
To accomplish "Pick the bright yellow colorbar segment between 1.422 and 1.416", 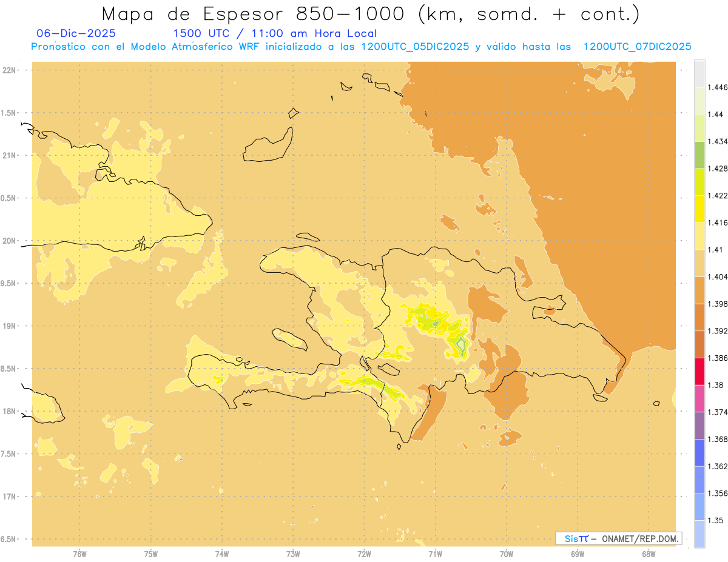I will [x=699, y=209].
